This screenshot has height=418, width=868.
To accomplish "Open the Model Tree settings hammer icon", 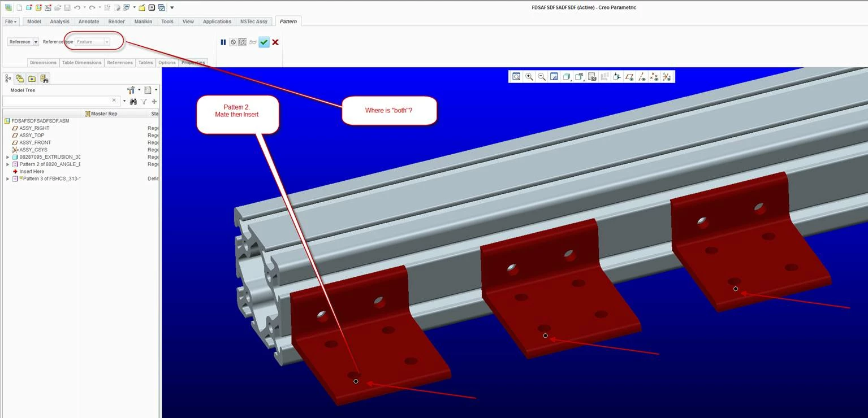I will tap(131, 90).
